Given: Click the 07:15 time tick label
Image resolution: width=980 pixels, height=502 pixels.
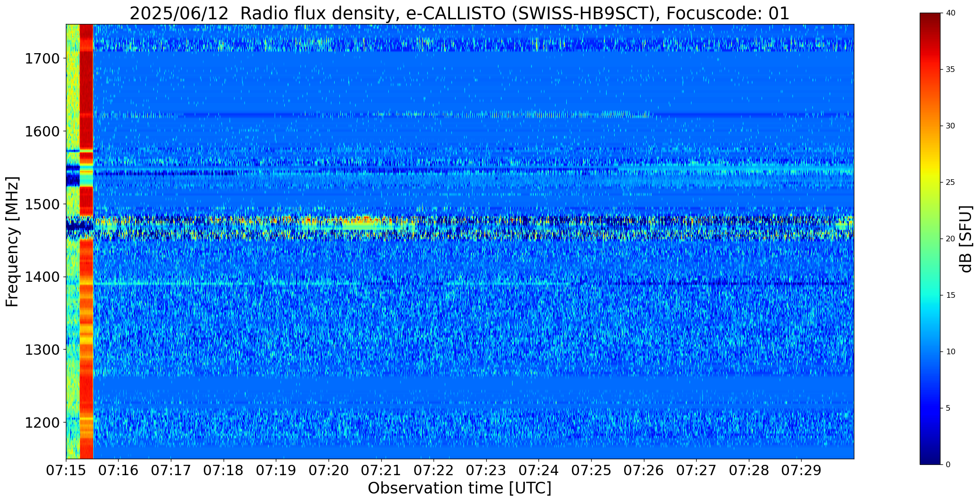Looking at the screenshot, I should pos(66,470).
